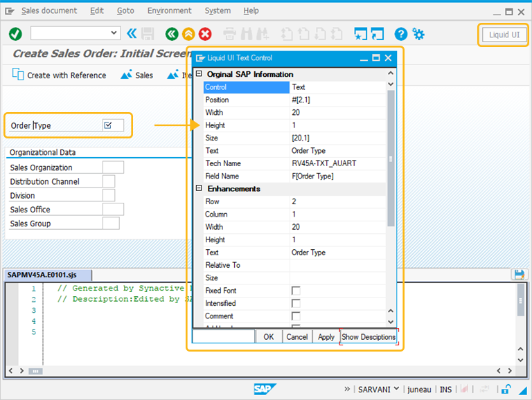Click script editor scroll left arrow
Screen dimensions: 532x400
tap(11, 370)
